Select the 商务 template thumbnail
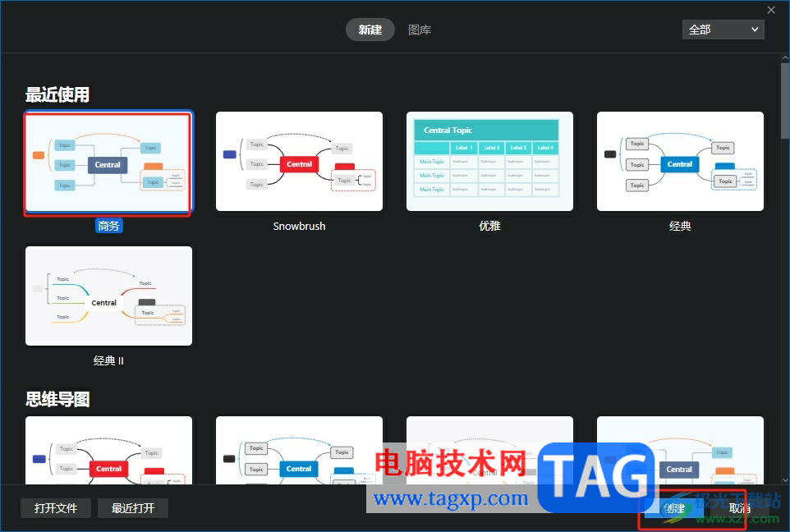This screenshot has width=790, height=532. (108, 161)
